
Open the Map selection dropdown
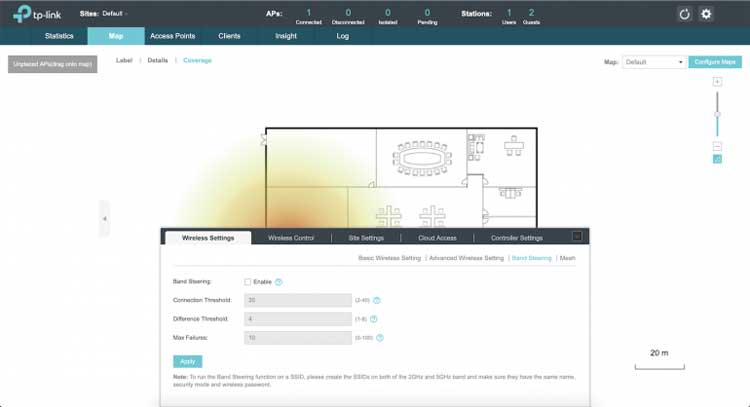[x=654, y=62]
